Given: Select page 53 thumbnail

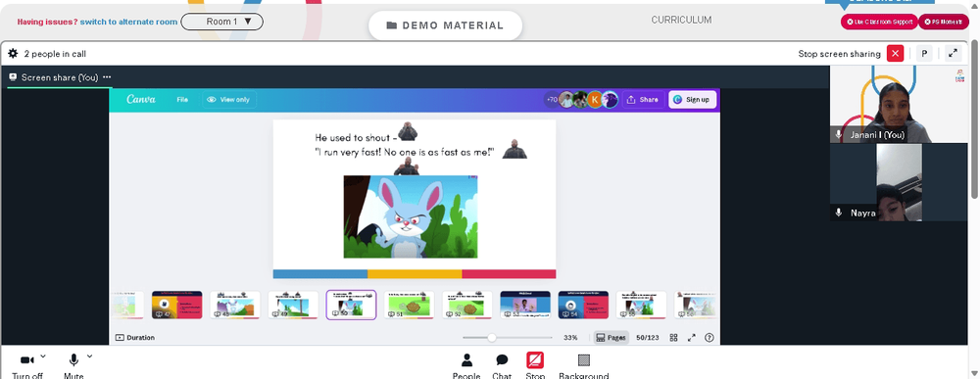Looking at the screenshot, I should click(525, 305).
